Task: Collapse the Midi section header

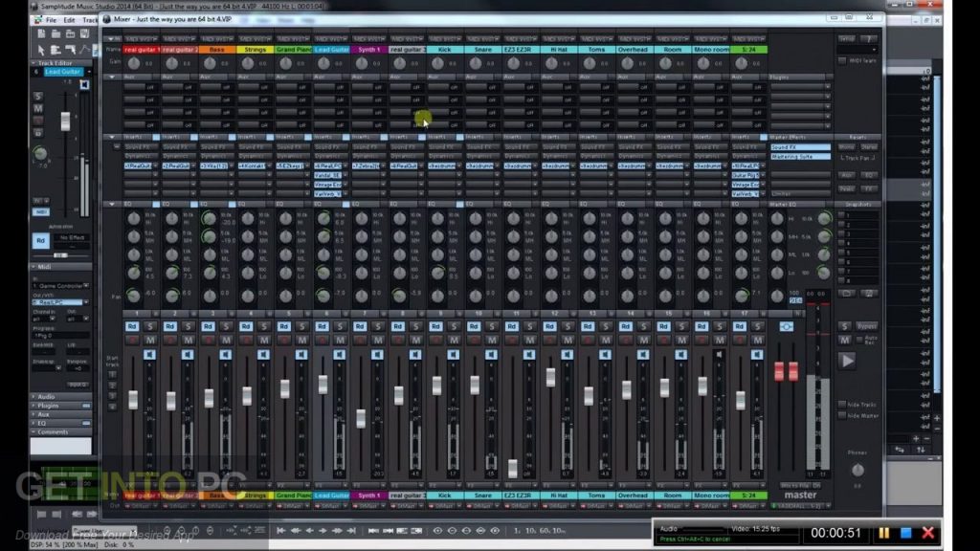Action: (60, 267)
